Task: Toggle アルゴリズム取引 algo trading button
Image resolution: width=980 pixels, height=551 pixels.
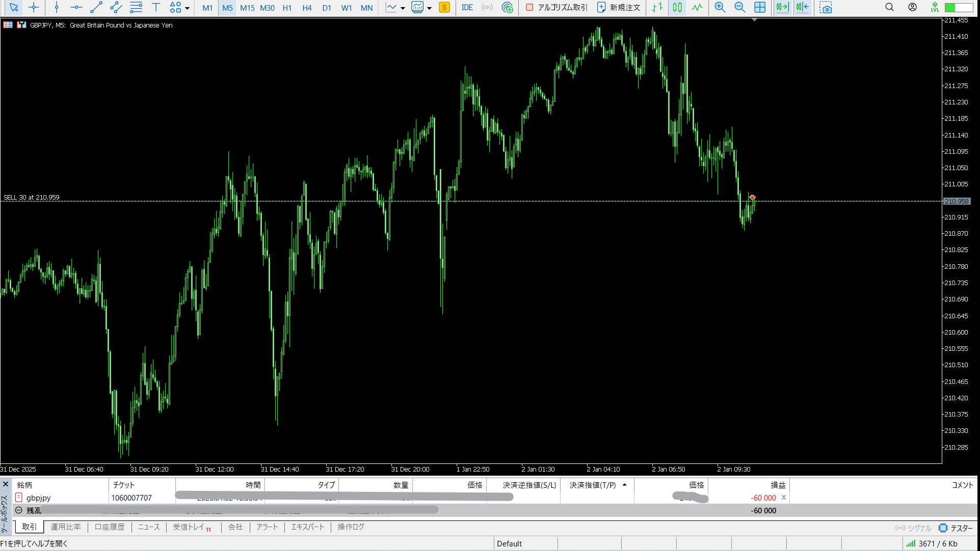Action: point(557,8)
